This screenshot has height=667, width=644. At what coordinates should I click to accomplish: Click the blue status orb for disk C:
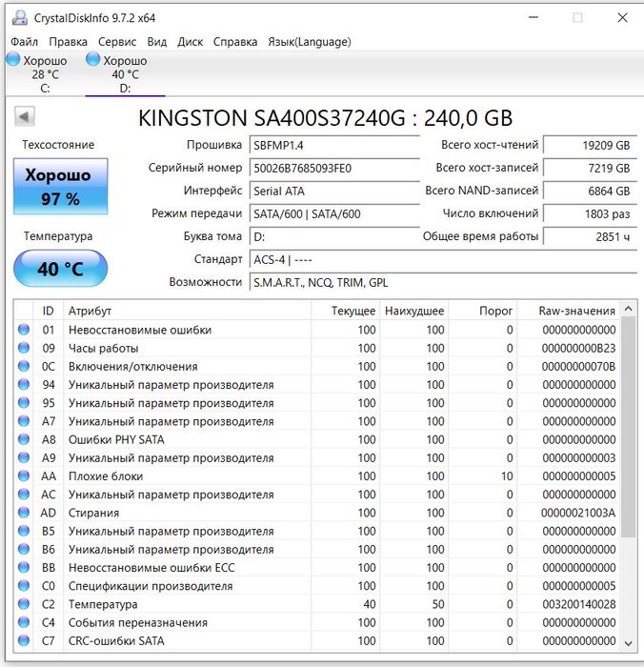13,59
